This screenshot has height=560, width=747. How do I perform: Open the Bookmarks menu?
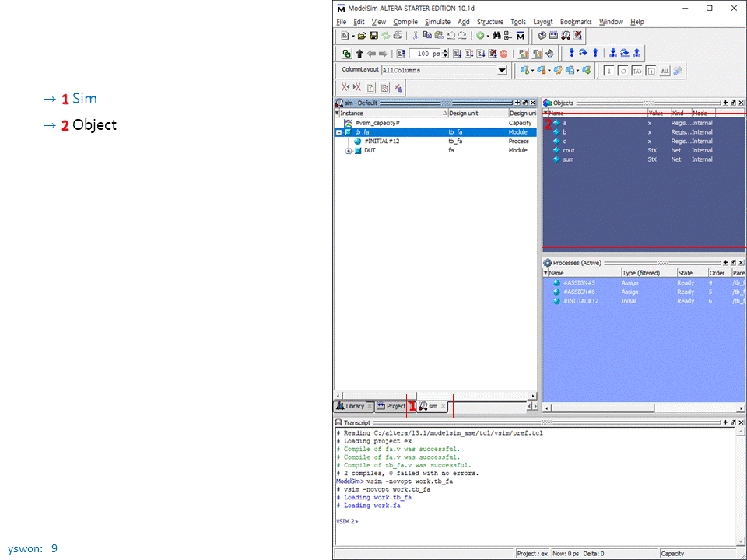click(x=576, y=22)
